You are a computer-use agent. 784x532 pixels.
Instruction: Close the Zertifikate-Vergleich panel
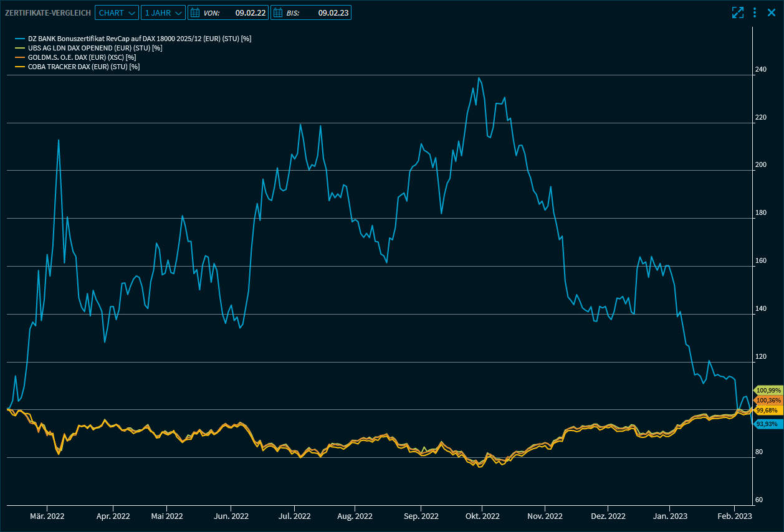pyautogui.click(x=771, y=12)
